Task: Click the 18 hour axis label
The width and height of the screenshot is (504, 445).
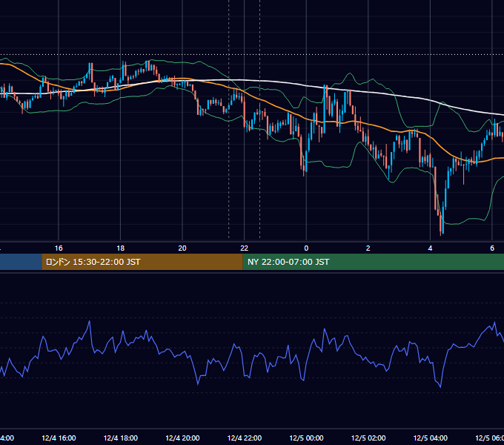Action: pyautogui.click(x=121, y=248)
